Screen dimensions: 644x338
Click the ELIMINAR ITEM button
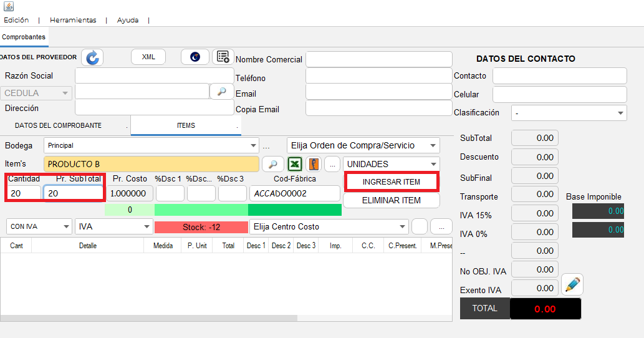coord(392,200)
